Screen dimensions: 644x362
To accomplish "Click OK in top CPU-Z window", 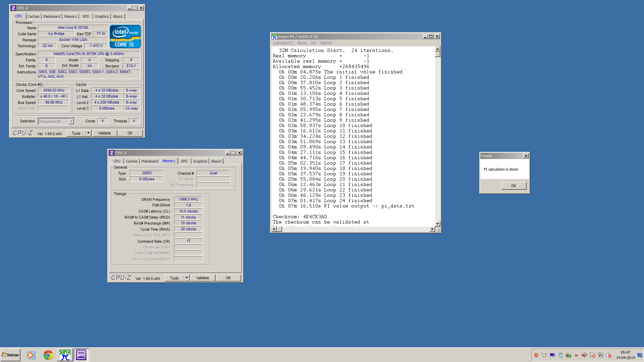I will point(130,133).
